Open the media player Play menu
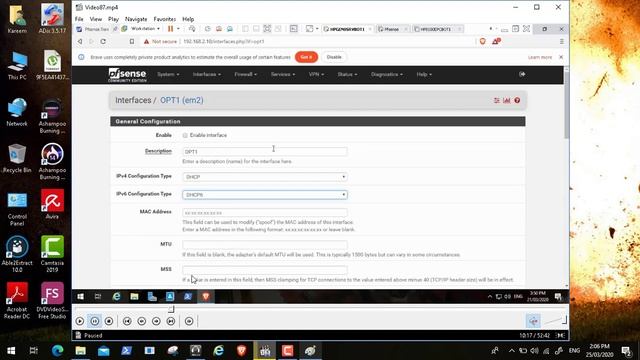This screenshot has height=360, width=640. point(113,19)
